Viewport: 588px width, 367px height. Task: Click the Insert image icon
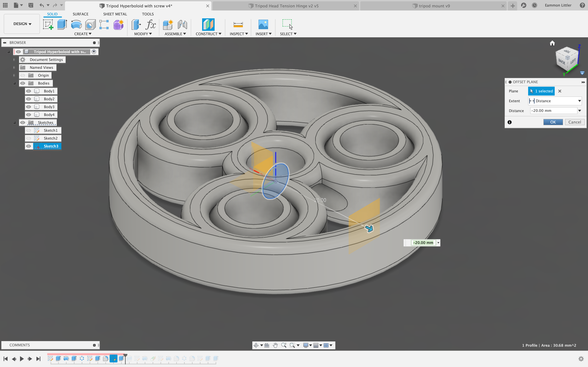263,25
